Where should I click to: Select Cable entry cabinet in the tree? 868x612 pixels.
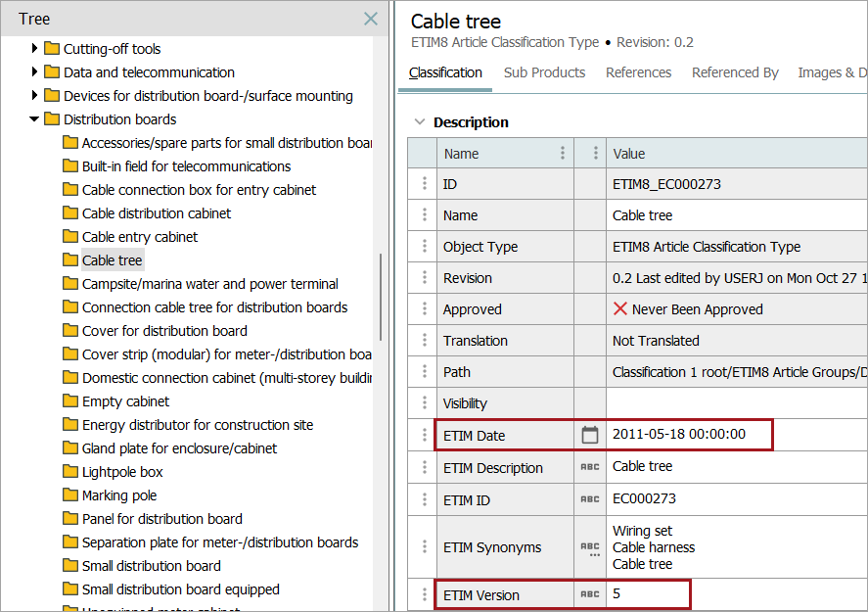[x=140, y=237]
